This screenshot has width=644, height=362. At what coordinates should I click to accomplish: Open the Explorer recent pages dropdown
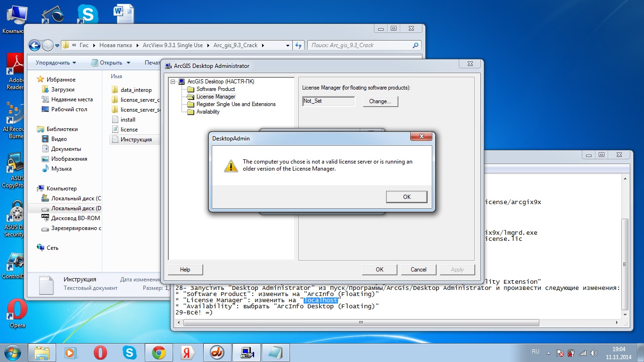point(58,46)
